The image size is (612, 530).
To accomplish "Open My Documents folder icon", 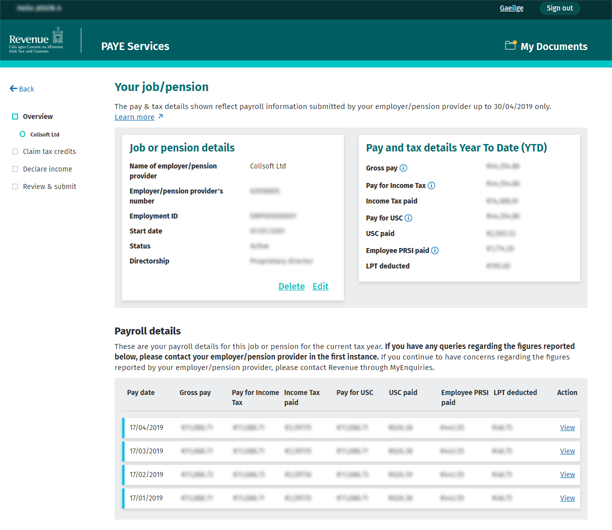I will (x=510, y=46).
